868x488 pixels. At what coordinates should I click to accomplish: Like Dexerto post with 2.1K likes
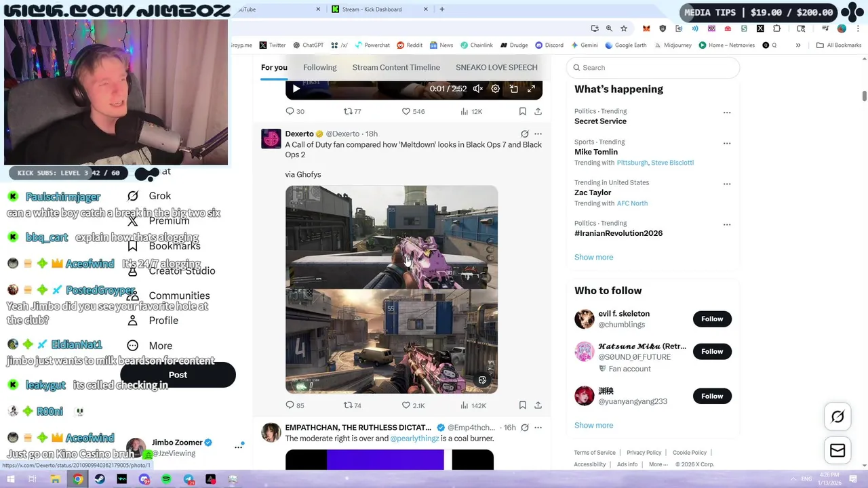(x=413, y=405)
